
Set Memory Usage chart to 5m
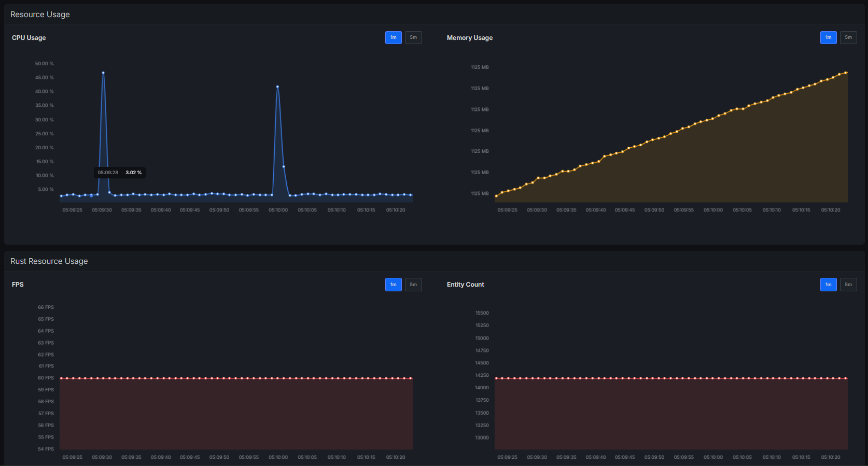click(x=848, y=37)
